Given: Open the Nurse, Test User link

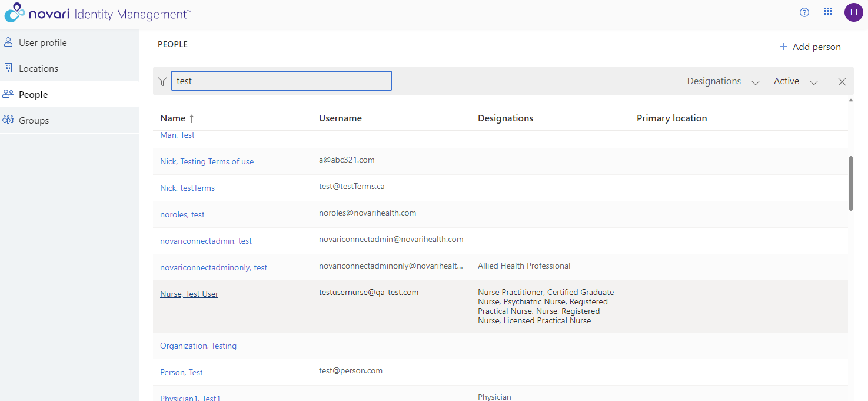Looking at the screenshot, I should (x=189, y=294).
